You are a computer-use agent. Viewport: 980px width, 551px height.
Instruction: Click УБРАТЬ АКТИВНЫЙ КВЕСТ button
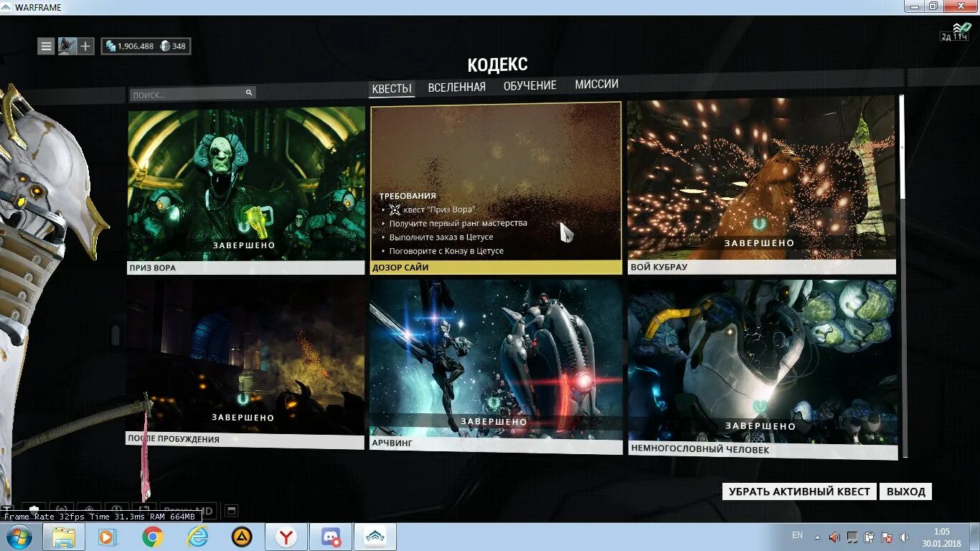pyautogui.click(x=799, y=491)
